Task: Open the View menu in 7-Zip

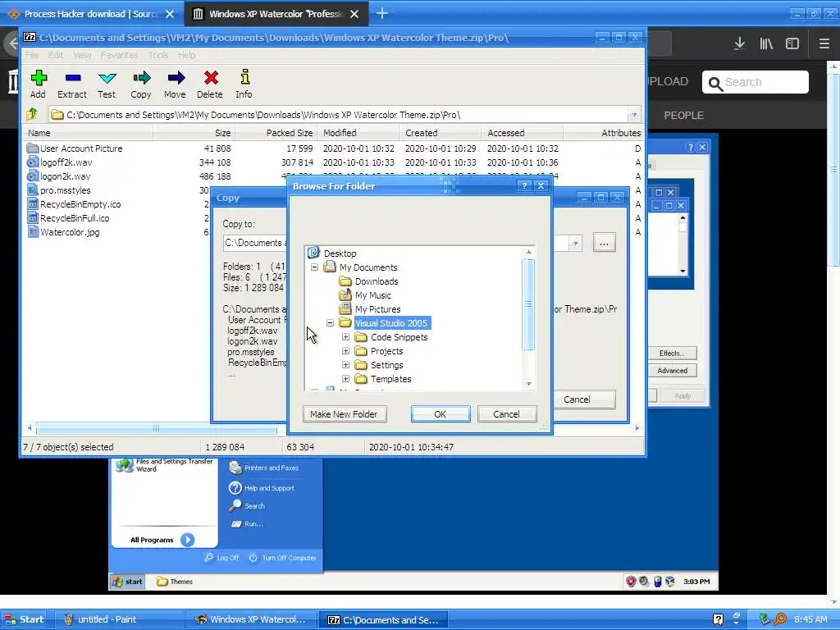Action: point(82,55)
